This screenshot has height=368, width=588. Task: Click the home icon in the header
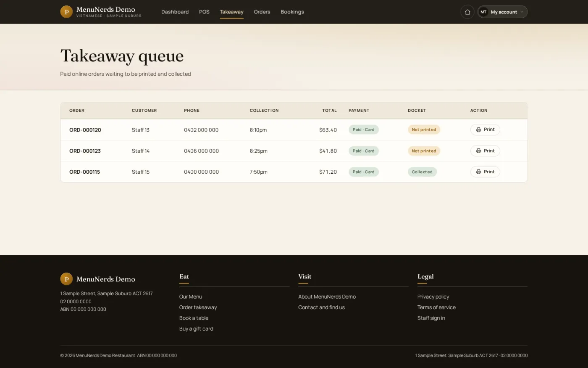coord(467,12)
